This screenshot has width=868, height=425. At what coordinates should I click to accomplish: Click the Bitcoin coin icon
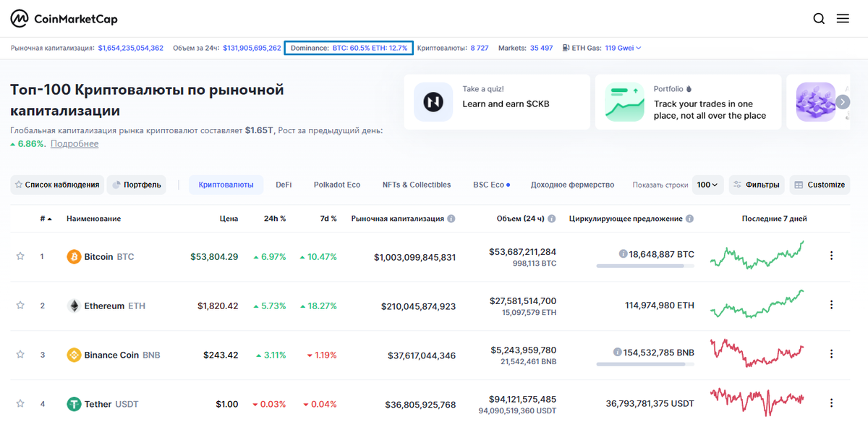(74, 256)
